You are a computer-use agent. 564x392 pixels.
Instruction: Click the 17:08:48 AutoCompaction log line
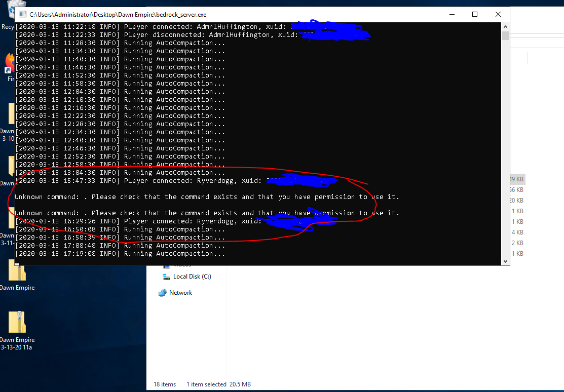click(120, 246)
